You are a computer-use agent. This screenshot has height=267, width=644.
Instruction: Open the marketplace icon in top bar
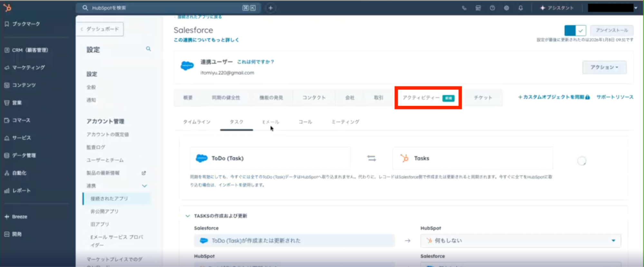478,8
